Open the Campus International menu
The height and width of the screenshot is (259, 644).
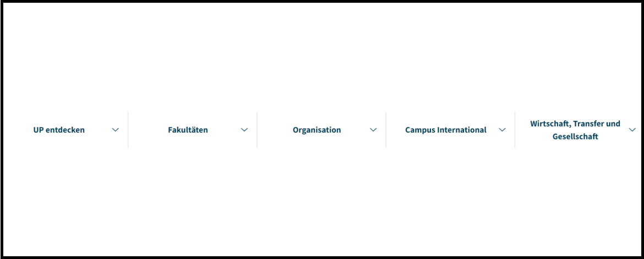pyautogui.click(x=445, y=130)
